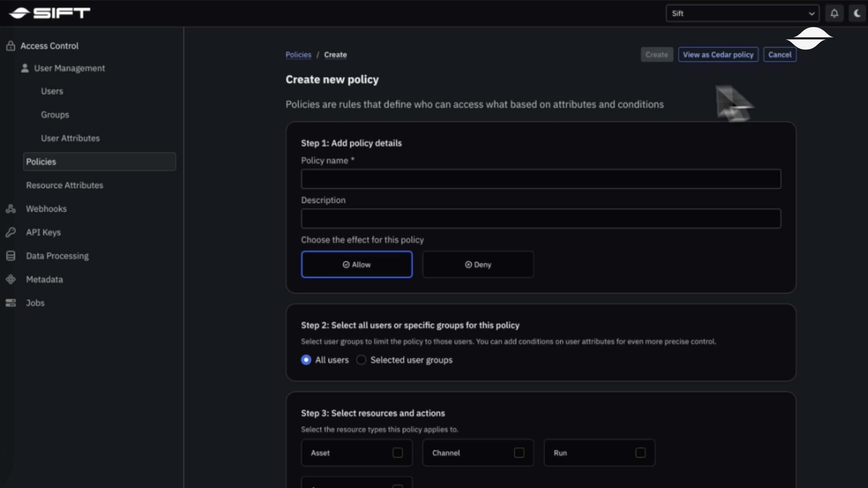Go to User Attributes menu item
868x488 pixels.
point(70,138)
